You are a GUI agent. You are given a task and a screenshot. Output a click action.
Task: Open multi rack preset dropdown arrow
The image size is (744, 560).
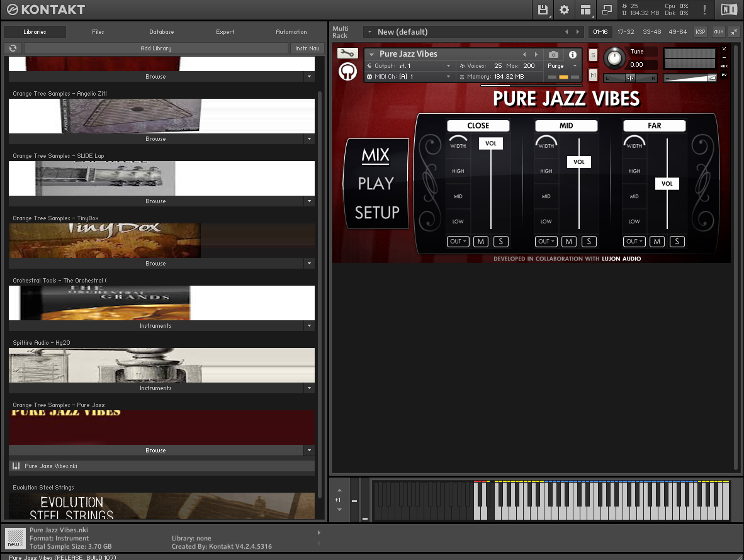(x=369, y=31)
